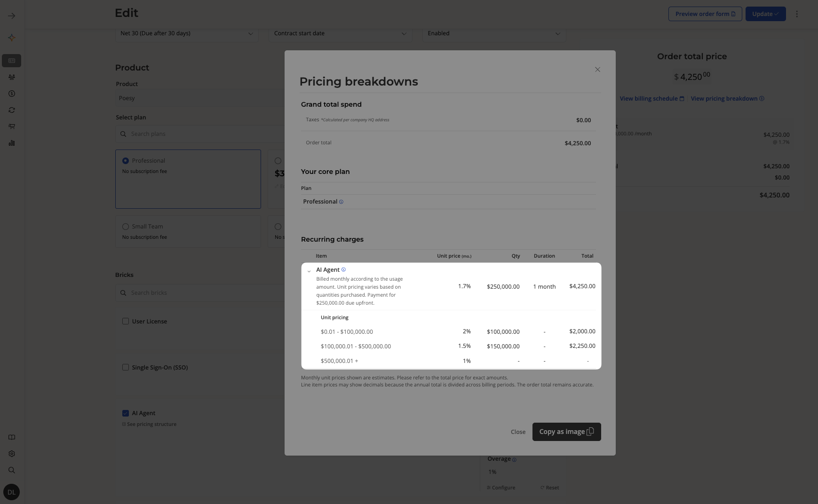Screen dimensions: 818x504
Task: Open the settings gear icon in sidebar
Action: 12,454
